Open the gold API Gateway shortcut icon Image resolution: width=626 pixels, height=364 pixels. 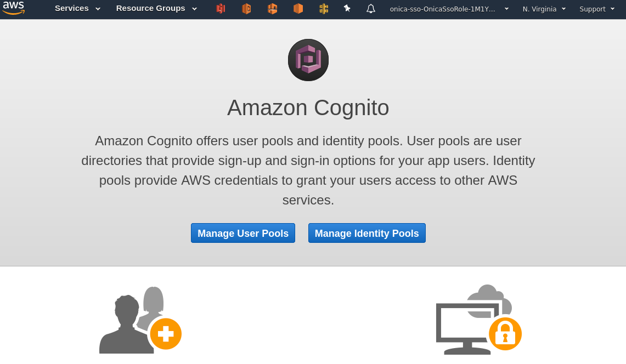324,8
